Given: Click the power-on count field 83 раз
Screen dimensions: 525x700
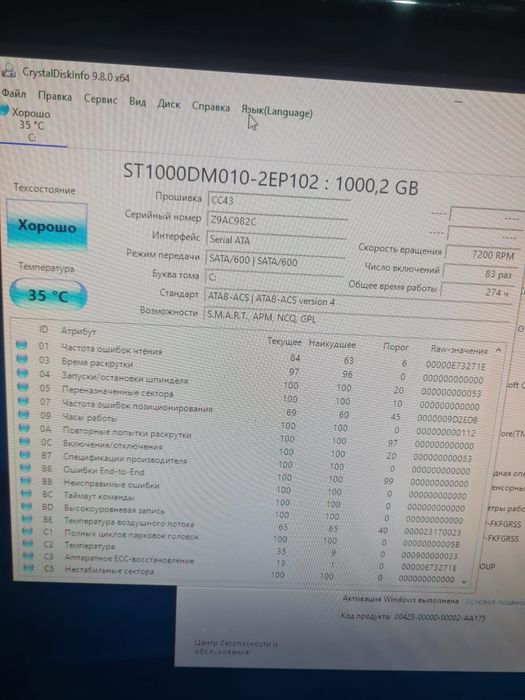Looking at the screenshot, I should click(480, 273).
